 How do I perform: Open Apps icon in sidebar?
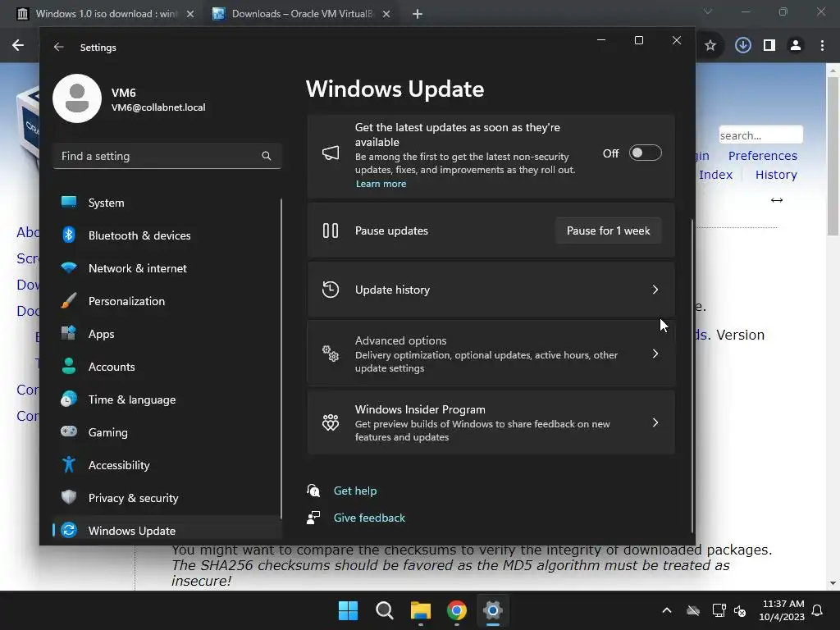pyautogui.click(x=69, y=333)
